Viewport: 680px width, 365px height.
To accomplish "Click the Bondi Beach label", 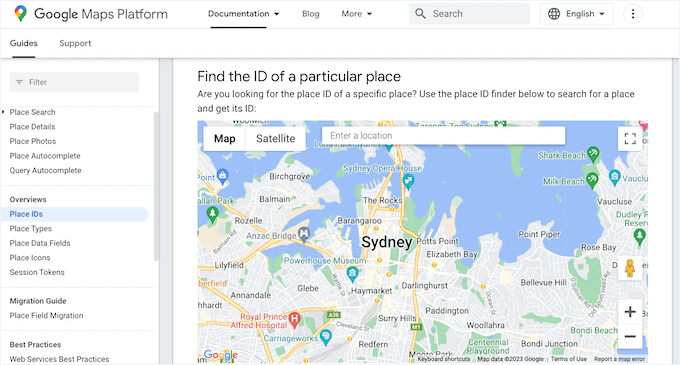I will coord(594,331).
